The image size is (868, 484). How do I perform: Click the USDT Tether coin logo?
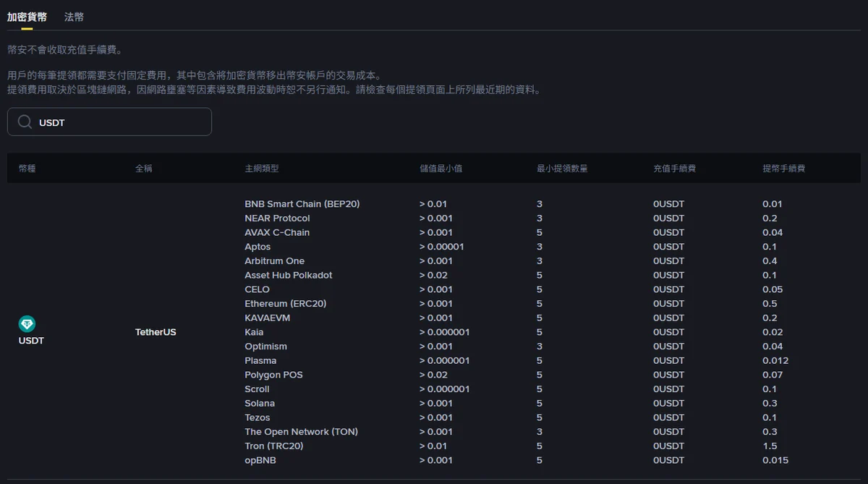(x=27, y=324)
